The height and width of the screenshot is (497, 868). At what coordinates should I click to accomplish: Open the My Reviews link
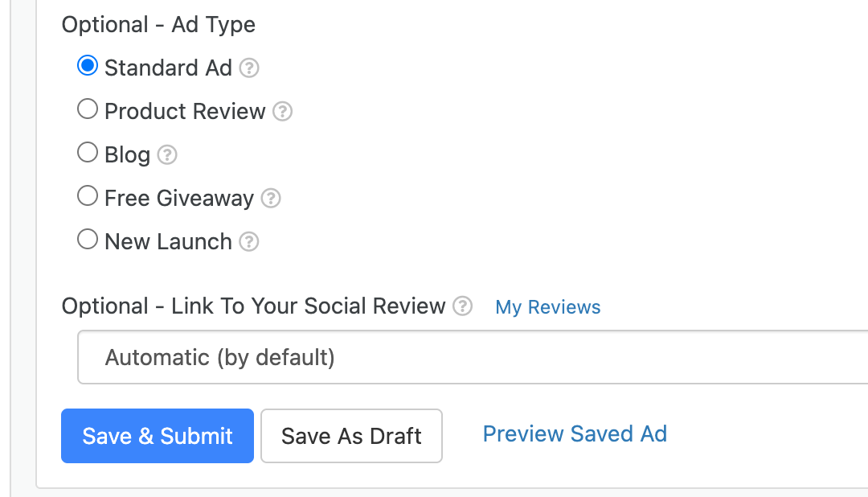click(x=548, y=307)
